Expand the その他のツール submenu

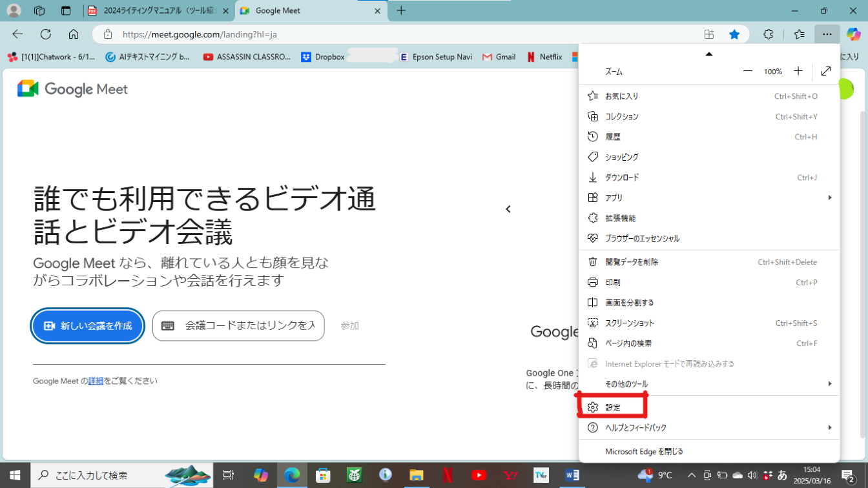(x=829, y=384)
